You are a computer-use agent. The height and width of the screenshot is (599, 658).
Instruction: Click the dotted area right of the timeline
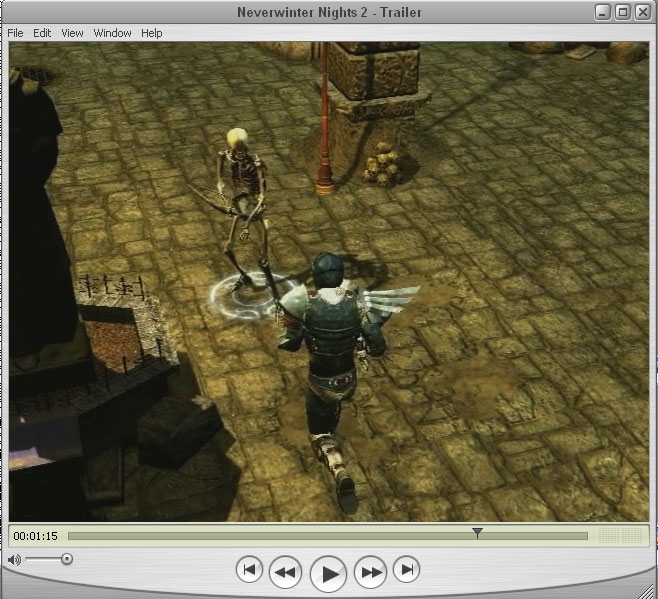coord(631,536)
